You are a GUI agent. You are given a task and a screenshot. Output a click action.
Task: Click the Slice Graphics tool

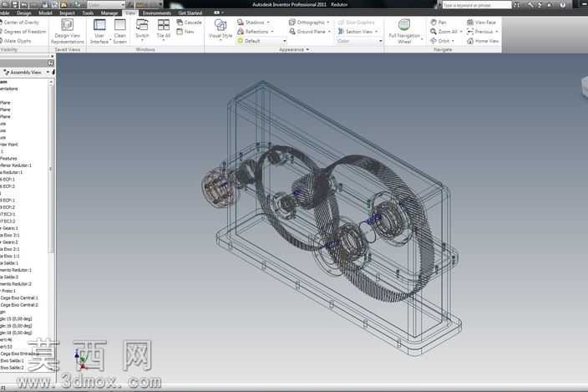pyautogui.click(x=357, y=23)
